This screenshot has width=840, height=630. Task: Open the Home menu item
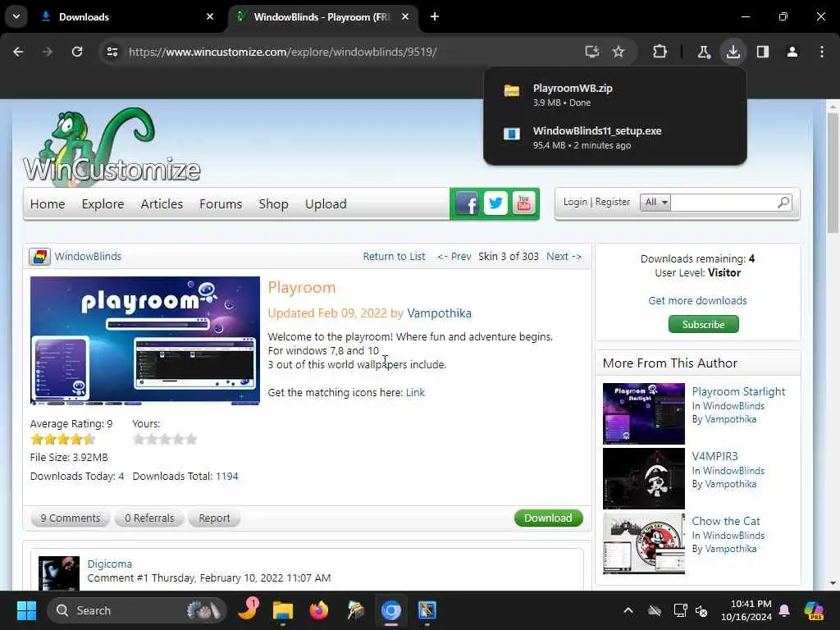48,204
